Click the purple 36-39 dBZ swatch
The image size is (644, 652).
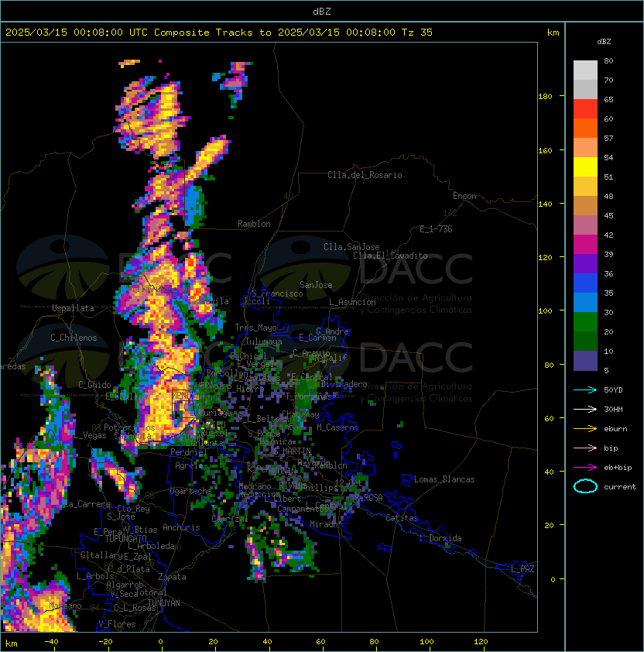coord(585,263)
